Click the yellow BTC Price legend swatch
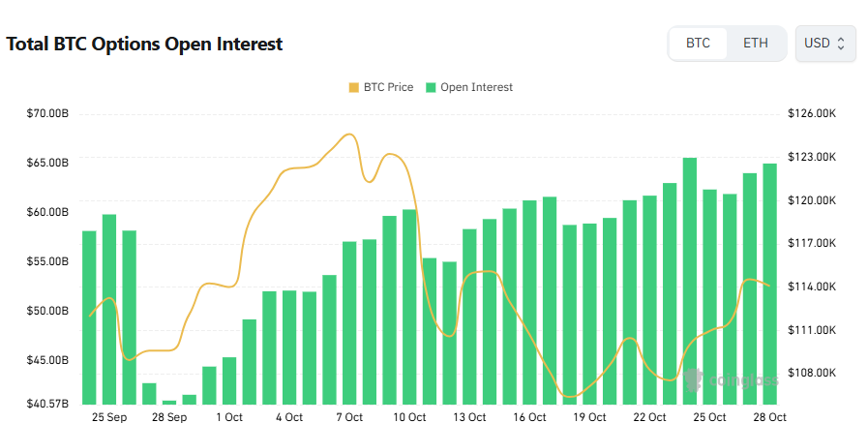Image resolution: width=868 pixels, height=423 pixels. (x=354, y=87)
